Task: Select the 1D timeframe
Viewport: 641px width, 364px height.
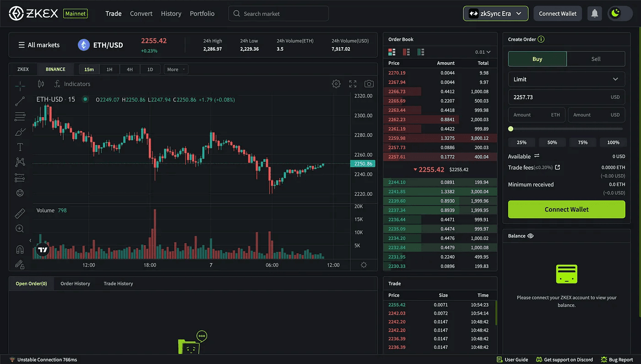Action: [150, 70]
